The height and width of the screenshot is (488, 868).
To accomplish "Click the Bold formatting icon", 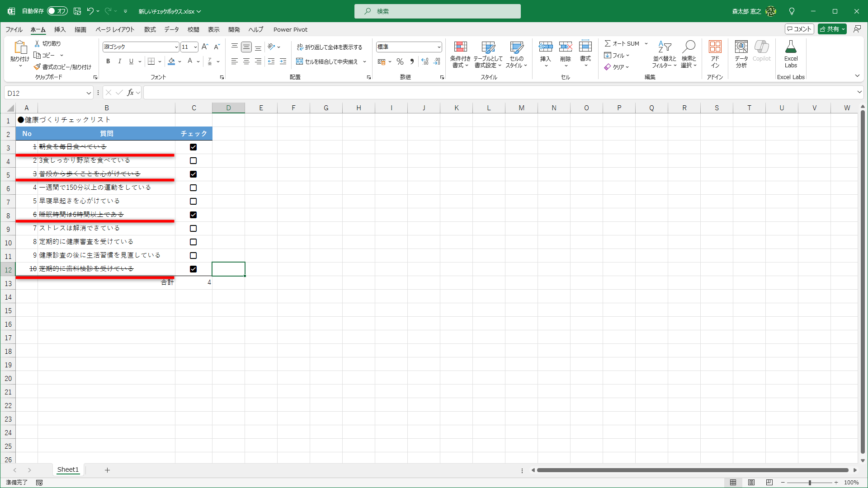I will (108, 61).
